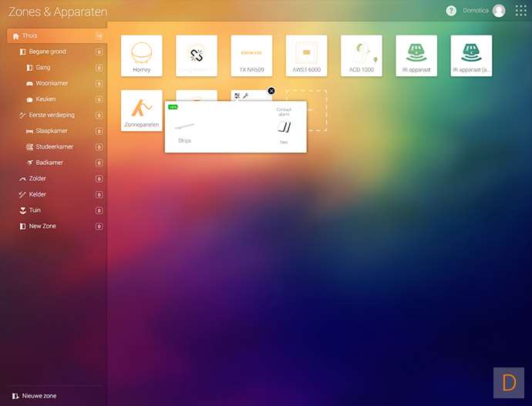Click the Gang count badge

pyautogui.click(x=99, y=68)
